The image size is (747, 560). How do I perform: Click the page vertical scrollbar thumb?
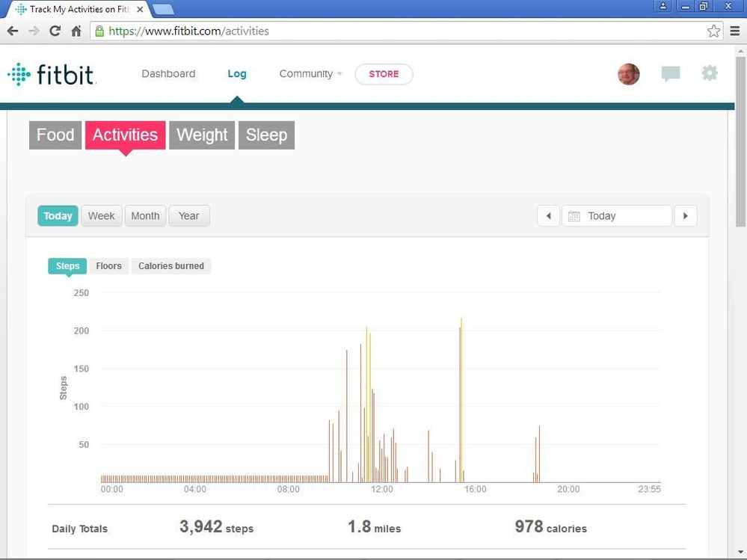[x=741, y=142]
